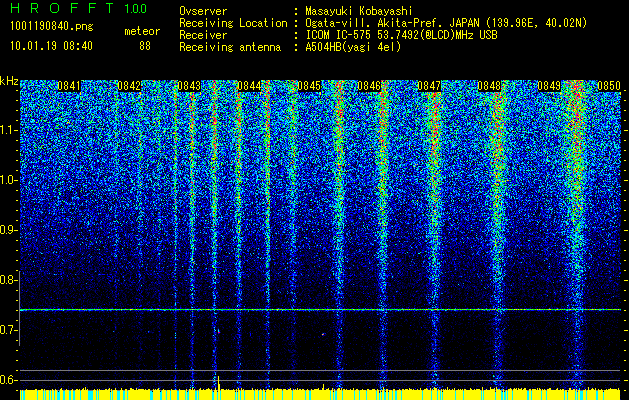Click the date stamp 10.01.19 08:40

[50, 46]
